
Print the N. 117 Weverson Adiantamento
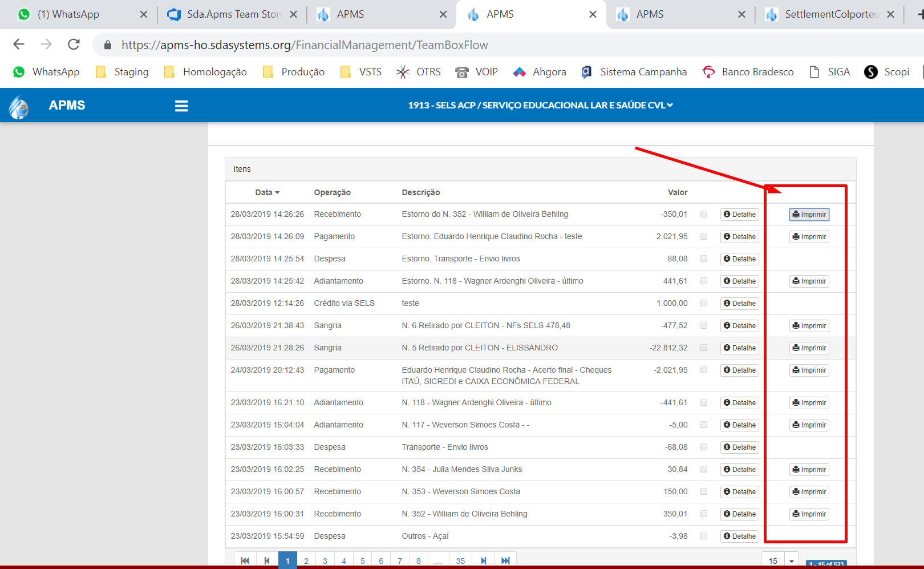click(x=809, y=425)
